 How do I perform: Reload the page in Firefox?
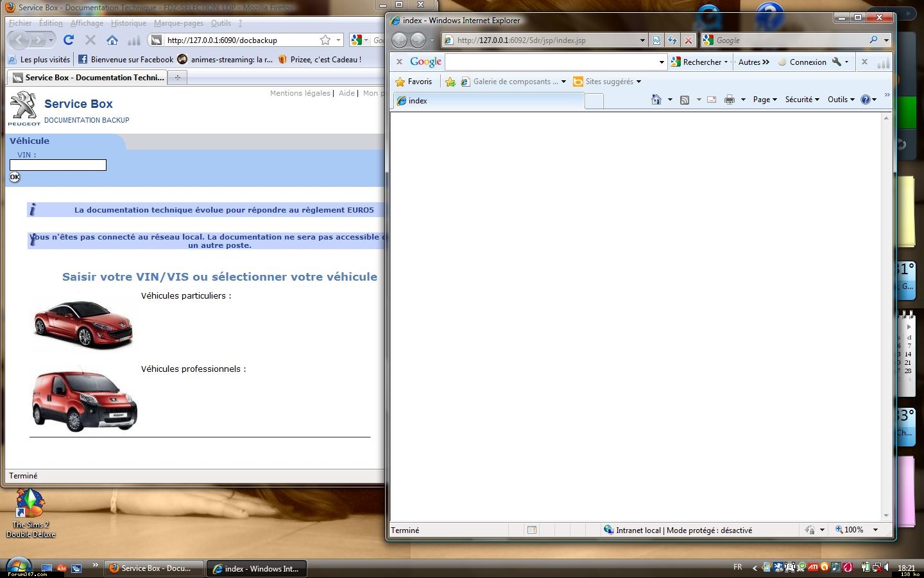(x=69, y=40)
